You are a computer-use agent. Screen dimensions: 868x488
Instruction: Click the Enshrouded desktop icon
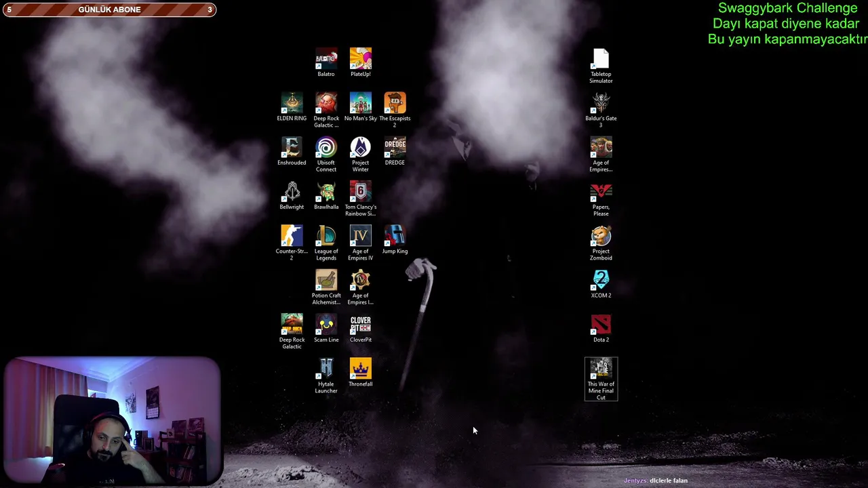pyautogui.click(x=292, y=151)
